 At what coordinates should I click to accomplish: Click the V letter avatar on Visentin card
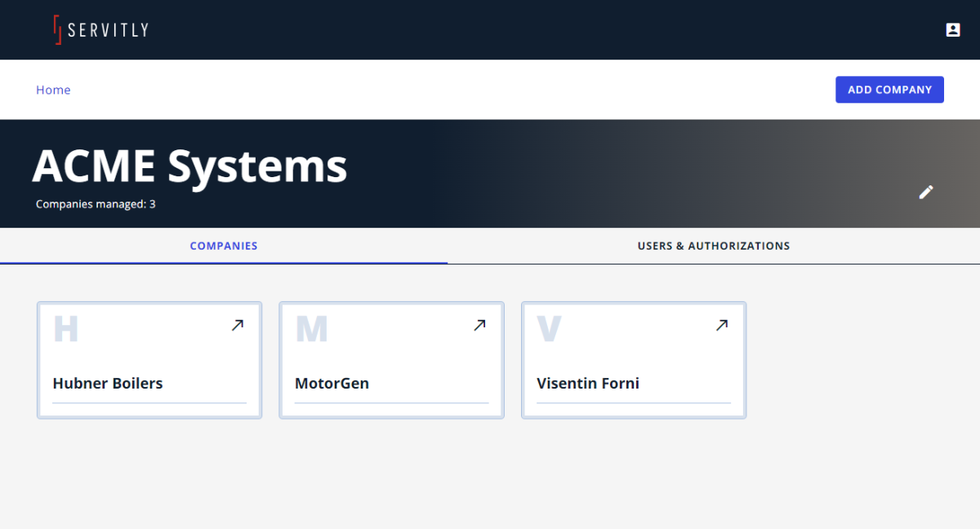[x=550, y=328]
